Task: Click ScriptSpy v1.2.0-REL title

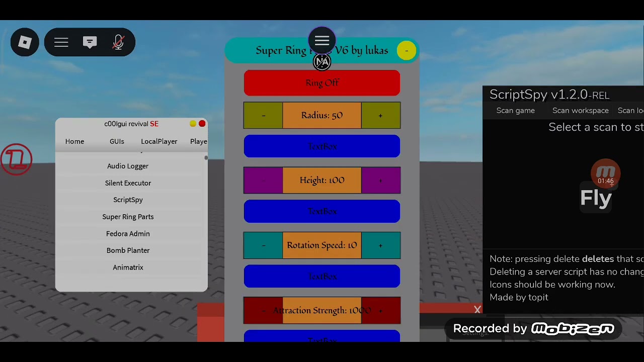Action: [549, 95]
